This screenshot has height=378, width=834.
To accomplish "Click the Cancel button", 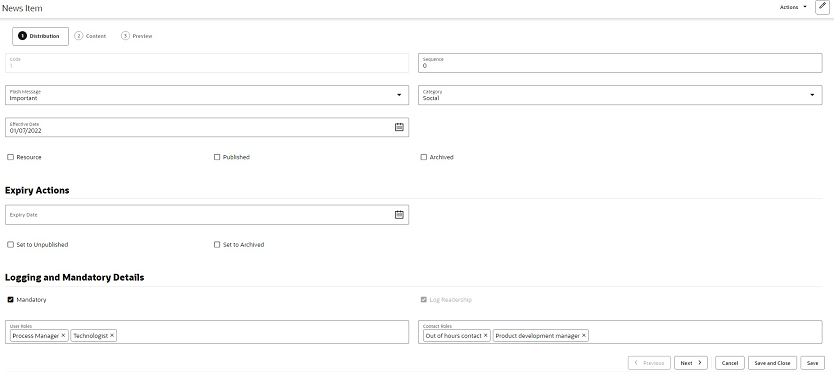I will 730,363.
